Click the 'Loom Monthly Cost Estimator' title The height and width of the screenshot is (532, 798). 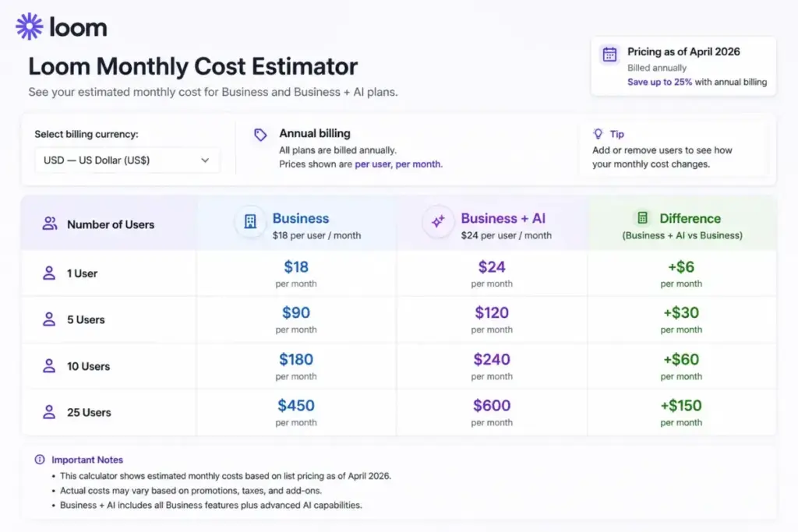(193, 66)
